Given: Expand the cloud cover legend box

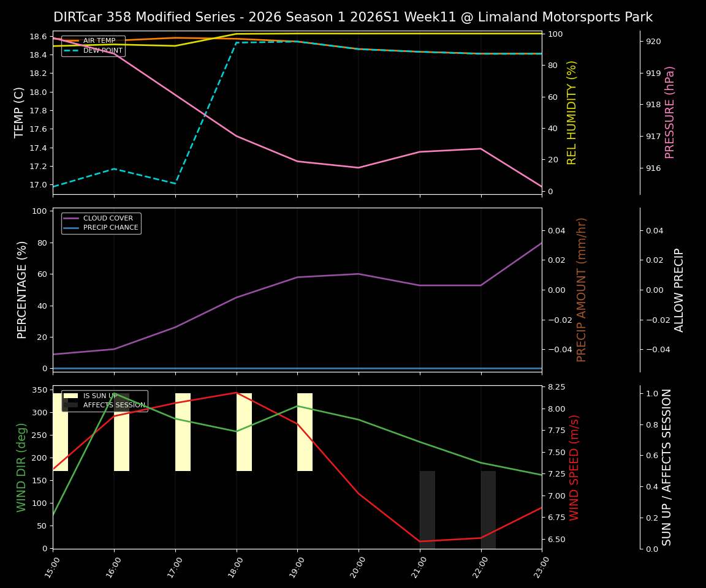Looking at the screenshot, I should point(101,222).
